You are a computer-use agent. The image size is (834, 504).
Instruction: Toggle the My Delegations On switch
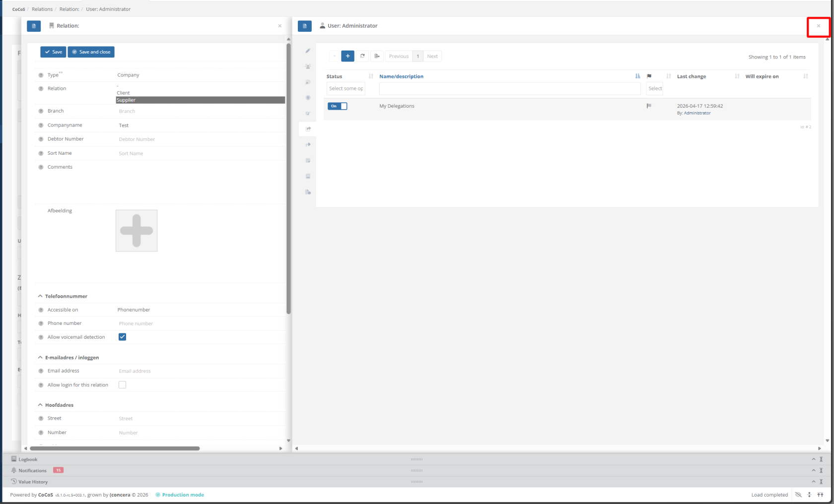click(x=338, y=106)
